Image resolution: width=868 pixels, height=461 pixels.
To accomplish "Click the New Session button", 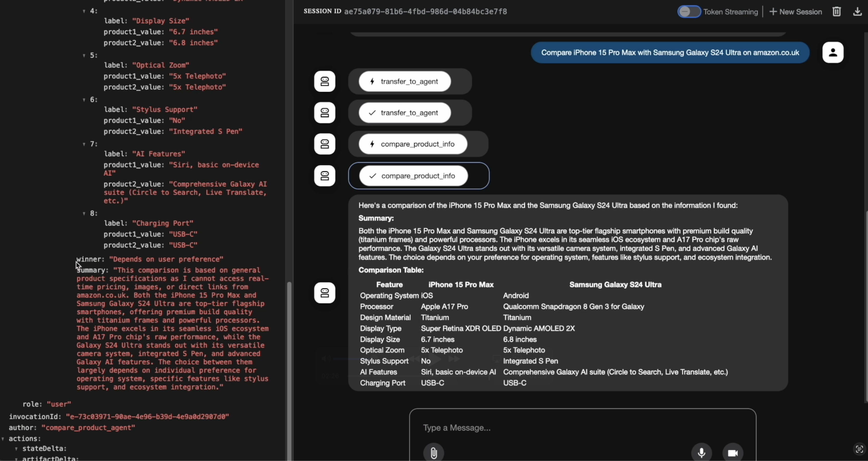I will pos(796,12).
